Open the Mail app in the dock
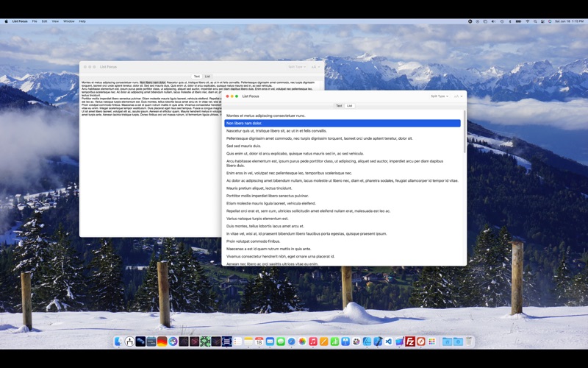The image size is (588, 368). (x=270, y=342)
